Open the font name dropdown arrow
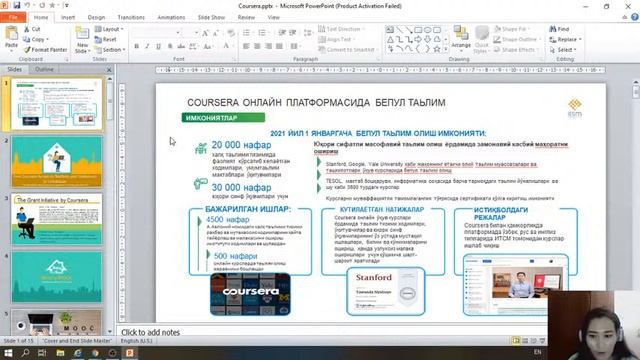Image resolution: width=640 pixels, height=360 pixels. [178, 33]
